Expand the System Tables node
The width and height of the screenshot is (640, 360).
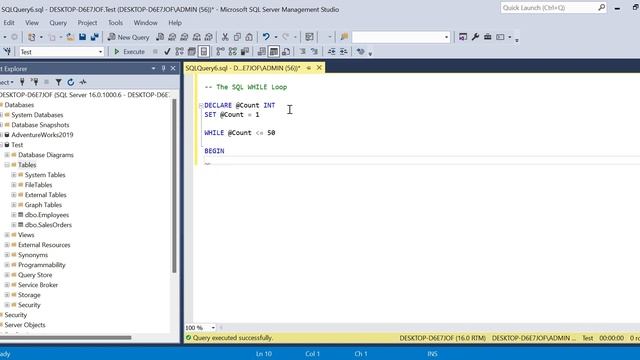pos(14,175)
